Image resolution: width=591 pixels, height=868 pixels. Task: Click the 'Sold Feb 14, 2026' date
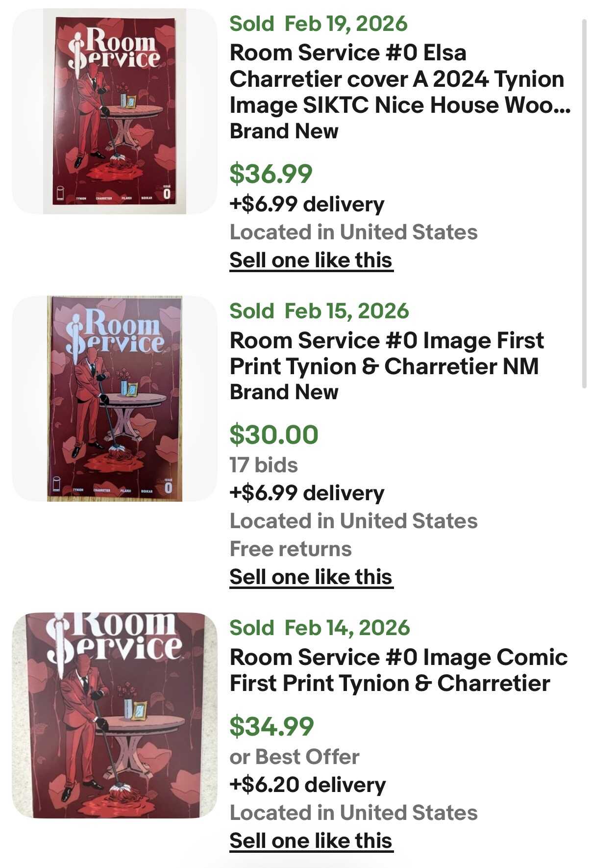320,628
